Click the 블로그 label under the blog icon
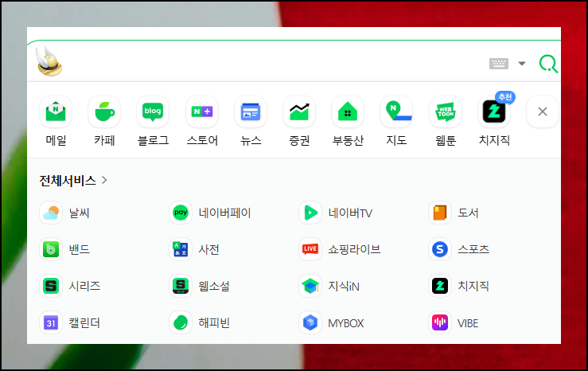Viewport: 588px width, 371px height. [153, 140]
